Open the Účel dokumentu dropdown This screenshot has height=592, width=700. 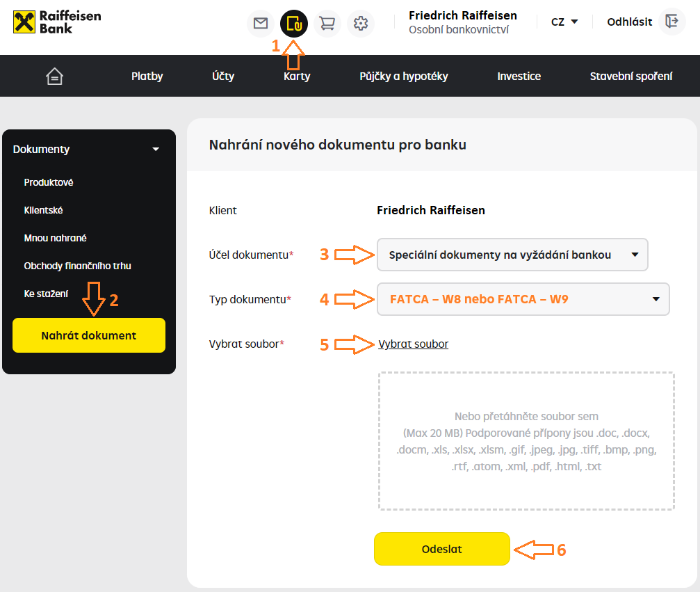[512, 255]
